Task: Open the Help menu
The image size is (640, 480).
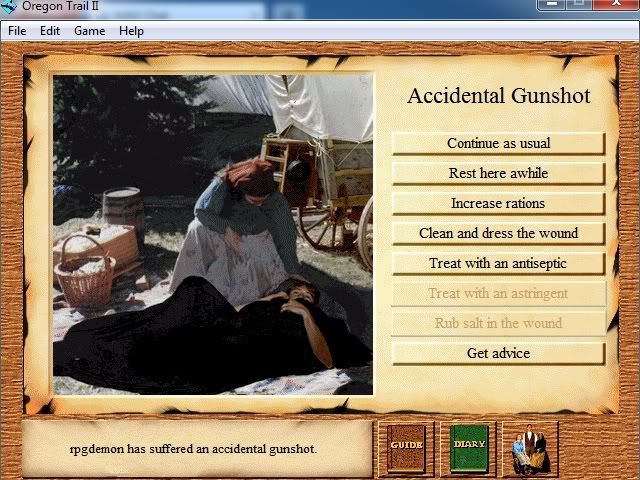Action: coord(131,31)
